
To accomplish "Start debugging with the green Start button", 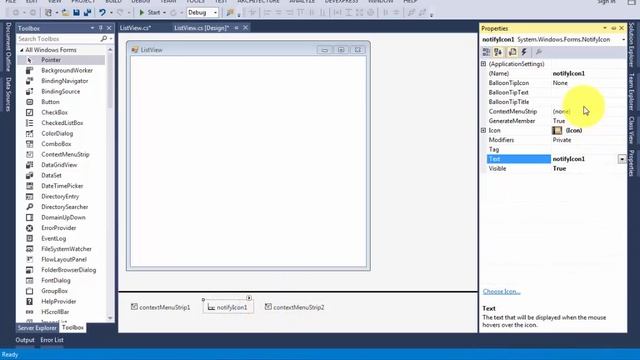I will [149, 13].
